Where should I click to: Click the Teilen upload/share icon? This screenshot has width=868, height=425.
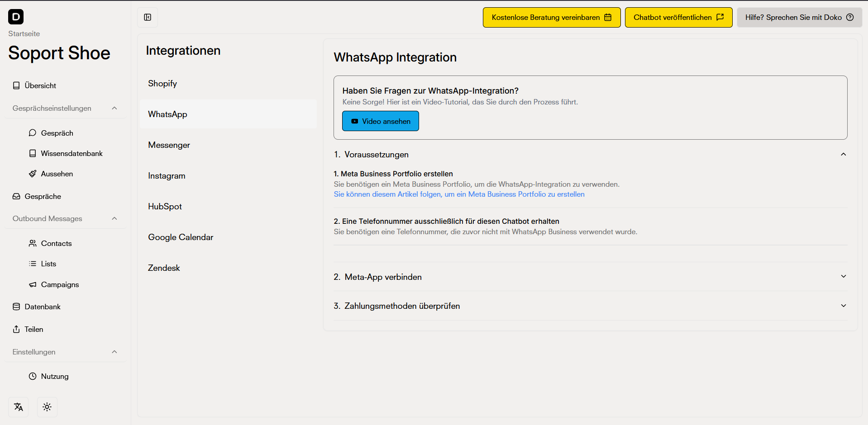16,329
